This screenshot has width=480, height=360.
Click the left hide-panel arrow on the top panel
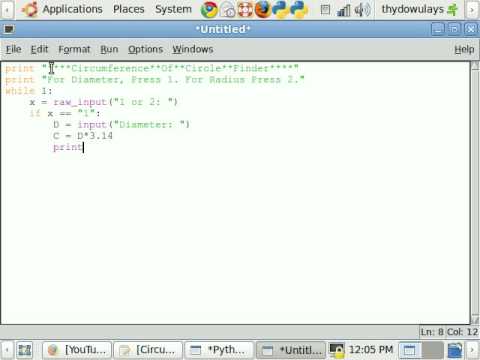(7, 10)
